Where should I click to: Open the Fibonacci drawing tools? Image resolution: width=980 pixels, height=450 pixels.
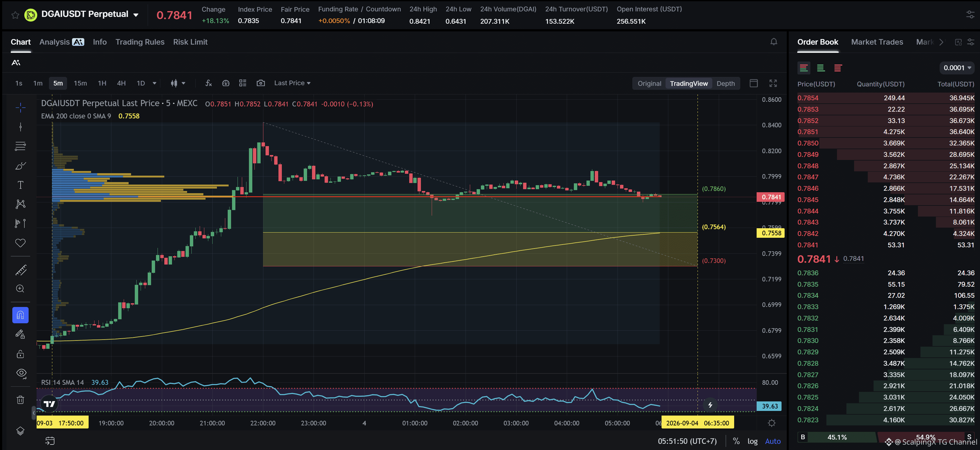tap(21, 146)
